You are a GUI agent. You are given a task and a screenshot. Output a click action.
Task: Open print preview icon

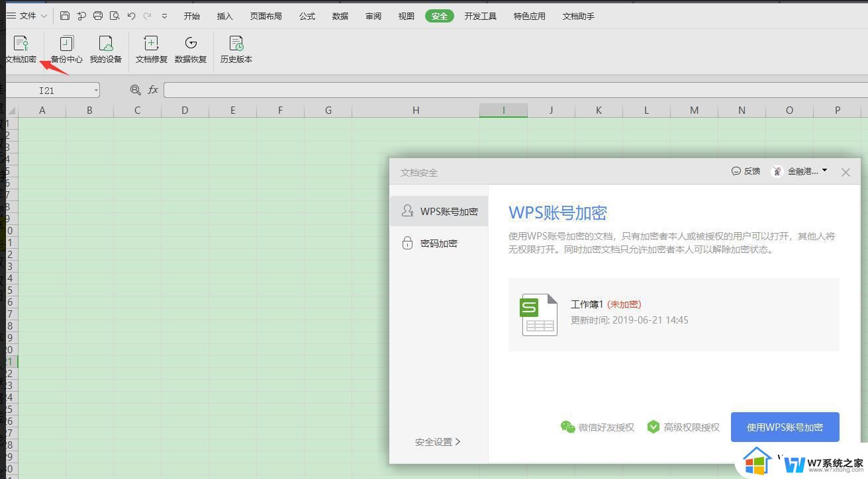(115, 16)
